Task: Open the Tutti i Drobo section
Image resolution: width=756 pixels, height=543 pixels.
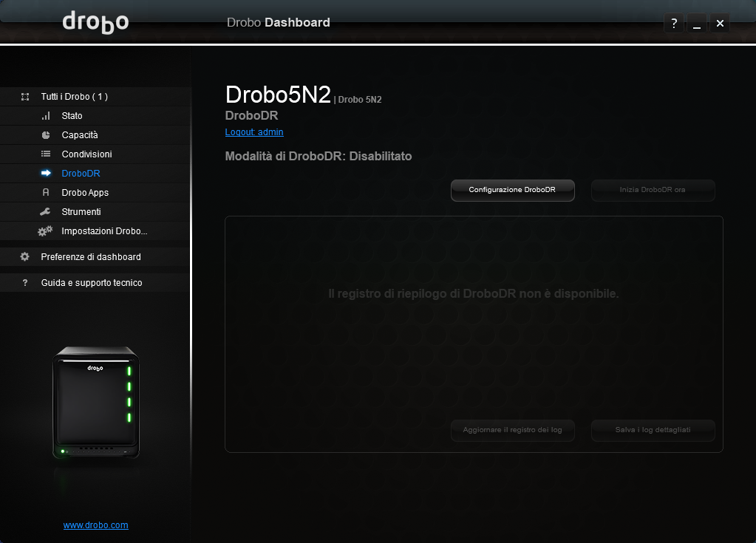Action: point(74,97)
